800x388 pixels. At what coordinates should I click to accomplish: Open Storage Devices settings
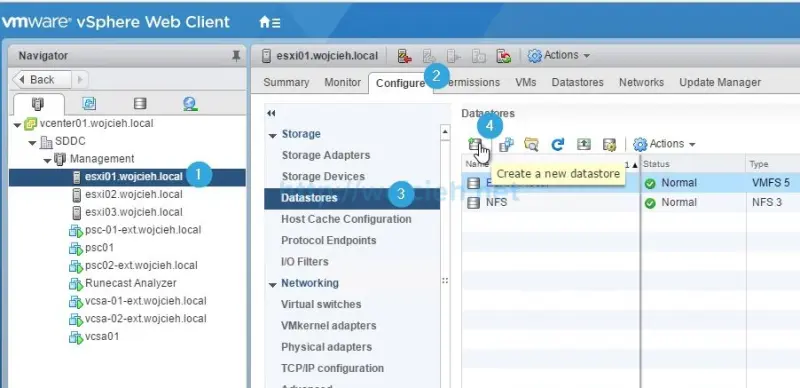(323, 177)
